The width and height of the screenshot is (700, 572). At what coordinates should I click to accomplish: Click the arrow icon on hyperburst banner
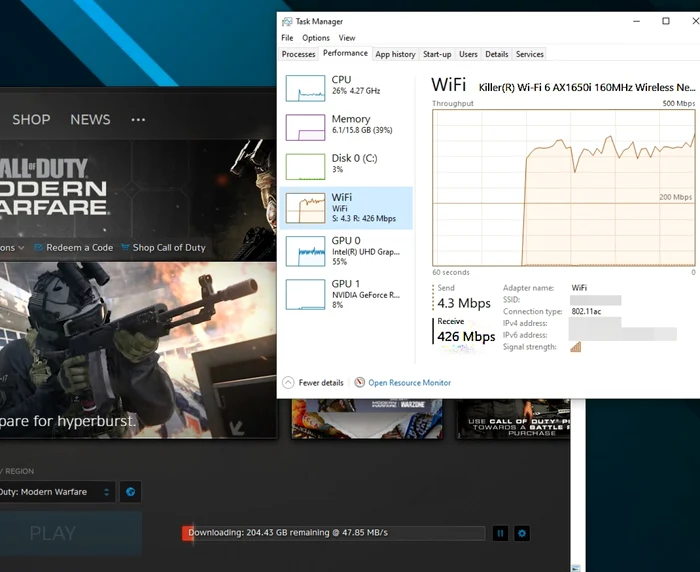[237, 428]
